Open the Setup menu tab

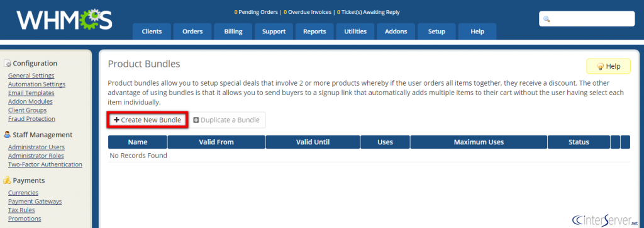(436, 31)
